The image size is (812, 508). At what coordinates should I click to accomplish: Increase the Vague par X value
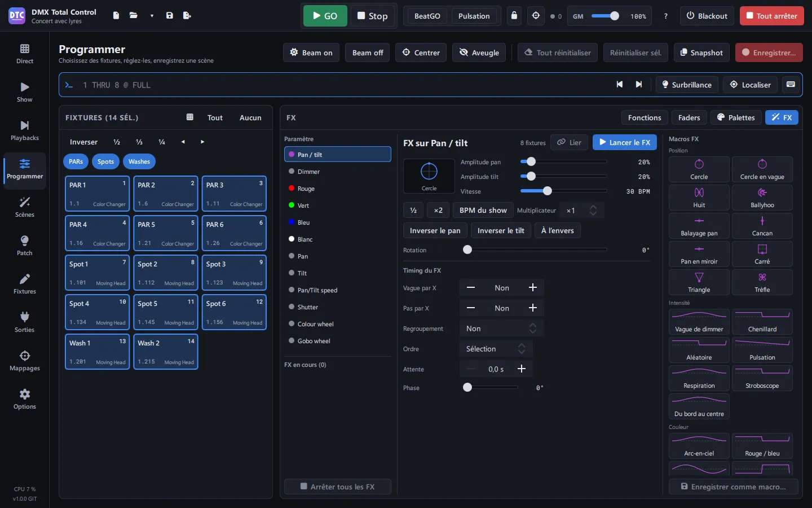click(x=533, y=288)
